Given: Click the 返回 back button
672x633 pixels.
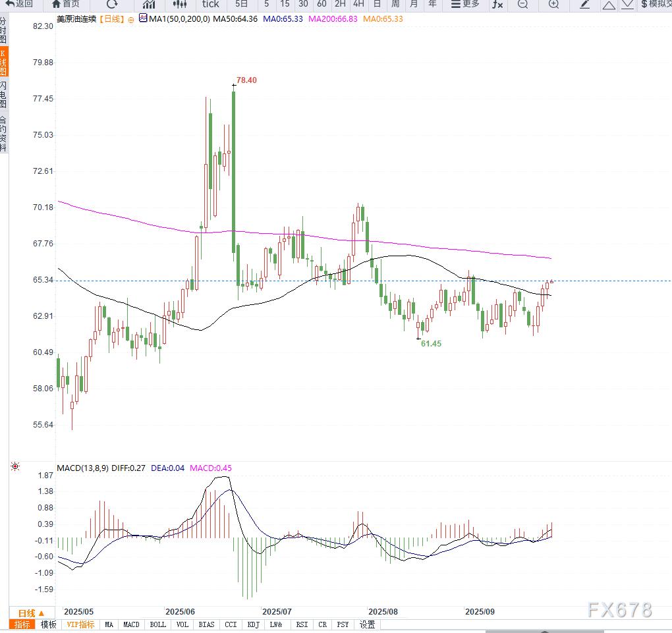Looking at the screenshot, I should (19, 4).
